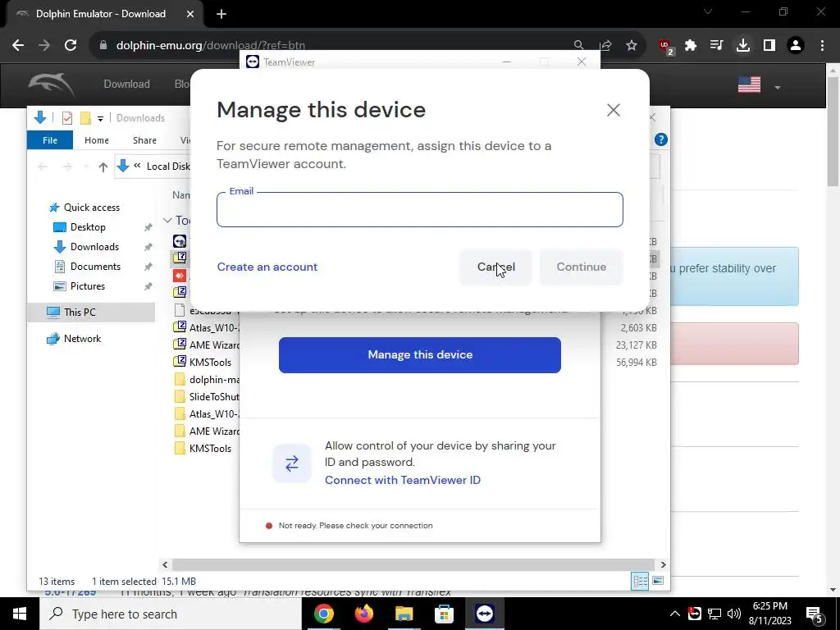
Task: Click the connection arrows icon in TeamViewer
Action: [x=291, y=463]
